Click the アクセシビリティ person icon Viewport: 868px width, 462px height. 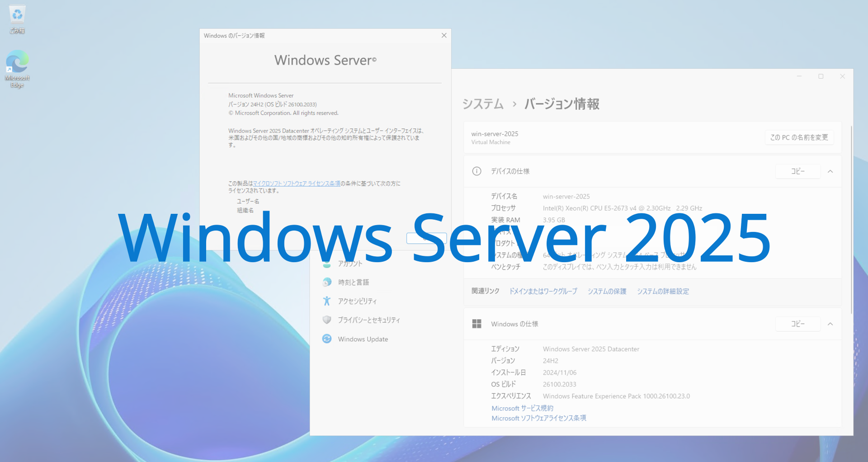tap(327, 301)
